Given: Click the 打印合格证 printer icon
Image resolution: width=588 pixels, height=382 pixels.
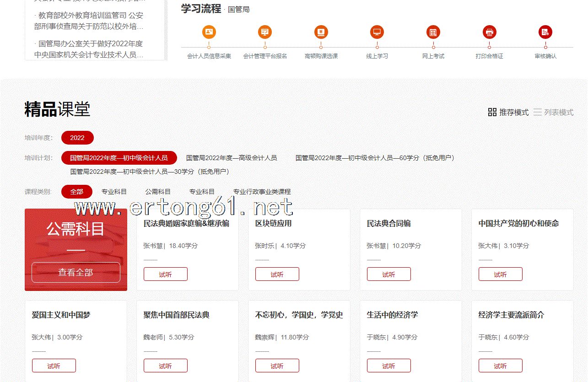Looking at the screenshot, I should point(489,32).
